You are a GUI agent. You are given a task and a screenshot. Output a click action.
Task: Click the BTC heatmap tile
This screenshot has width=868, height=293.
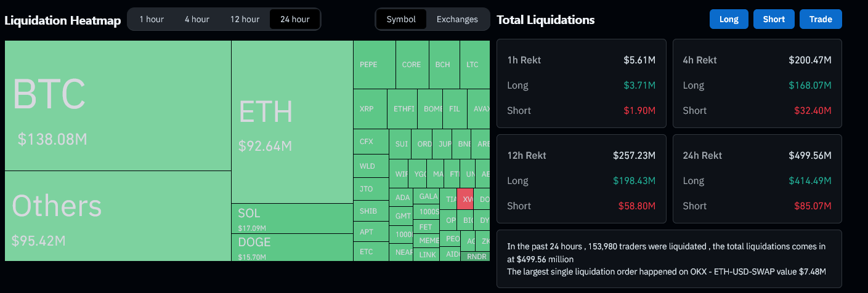(118, 105)
